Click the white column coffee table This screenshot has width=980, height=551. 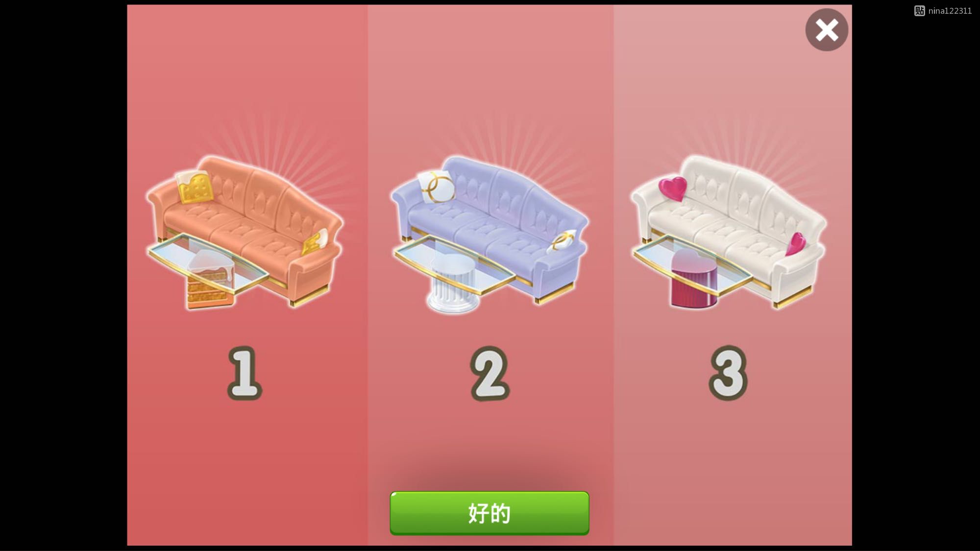[454, 283]
